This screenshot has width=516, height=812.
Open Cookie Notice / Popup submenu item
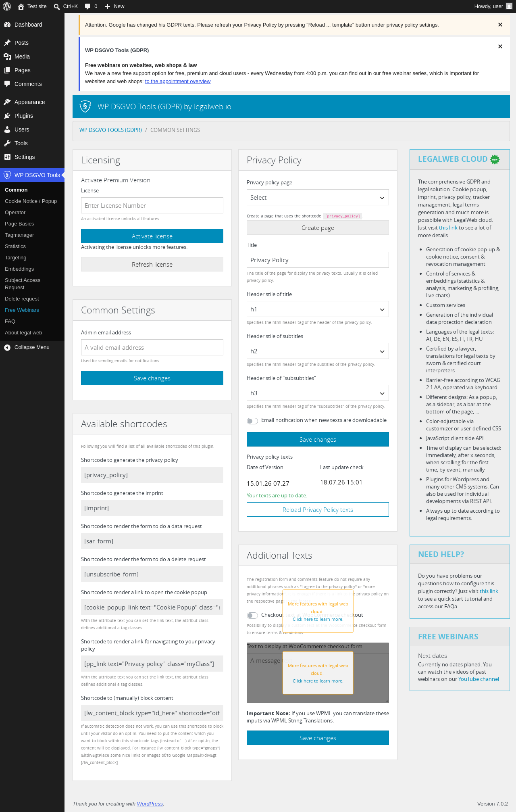31,201
